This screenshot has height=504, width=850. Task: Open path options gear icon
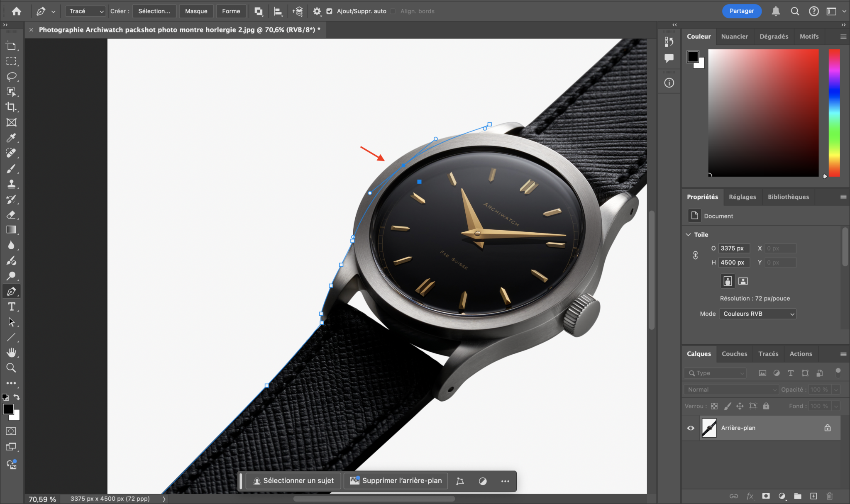coord(317,11)
